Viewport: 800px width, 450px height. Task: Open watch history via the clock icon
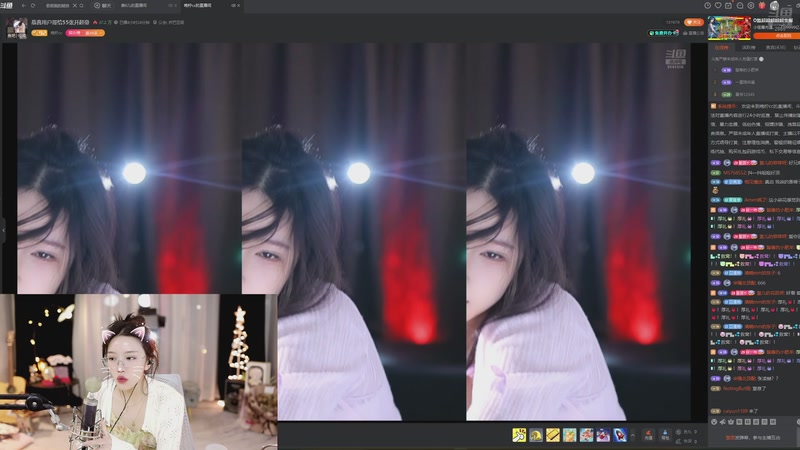(x=707, y=6)
